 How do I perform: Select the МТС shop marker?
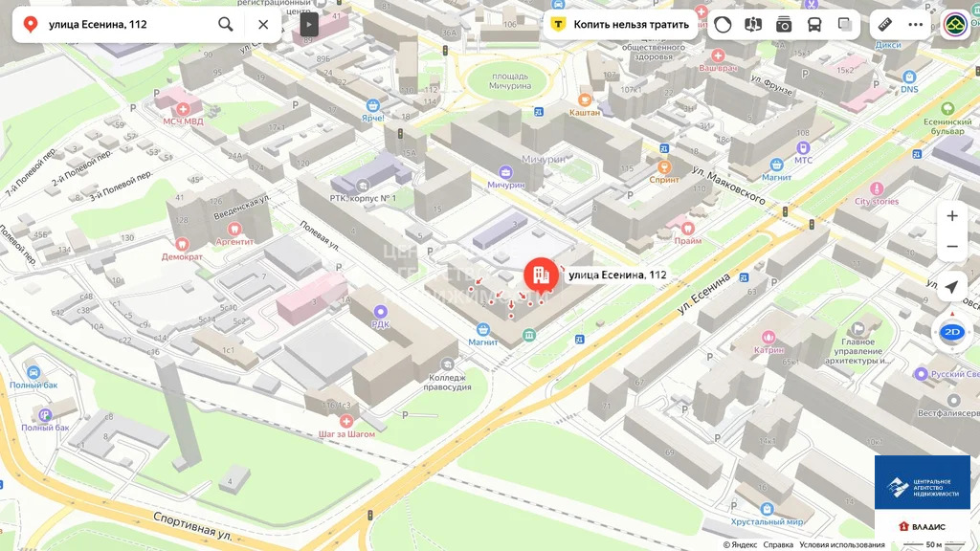click(x=803, y=148)
